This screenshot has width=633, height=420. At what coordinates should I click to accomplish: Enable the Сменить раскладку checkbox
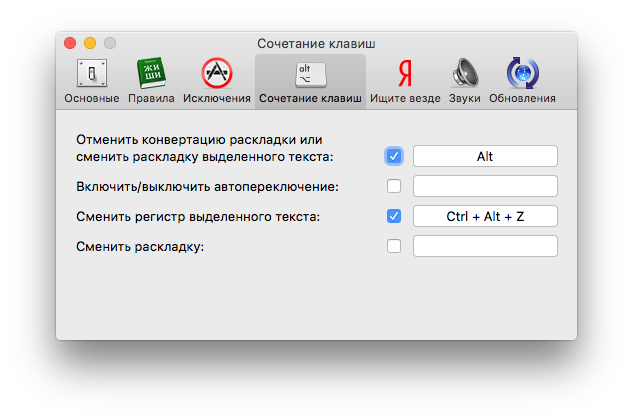(x=394, y=246)
